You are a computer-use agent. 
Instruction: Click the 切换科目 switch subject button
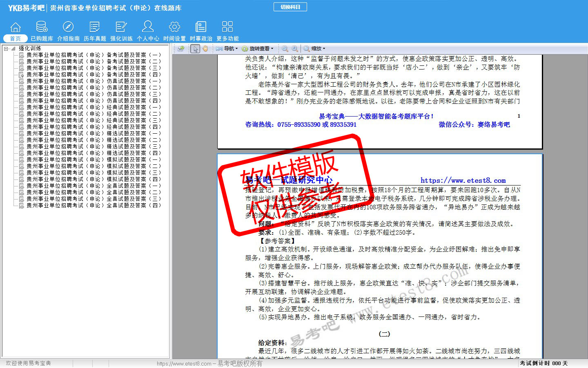[290, 7]
